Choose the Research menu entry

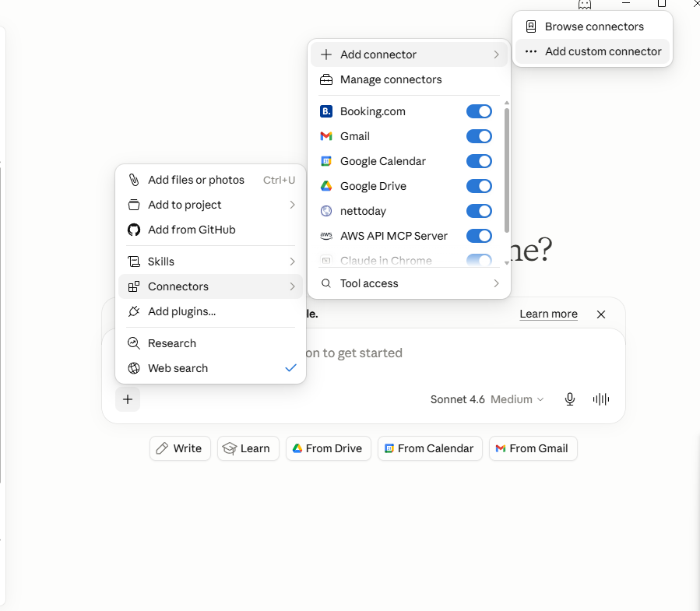point(211,343)
